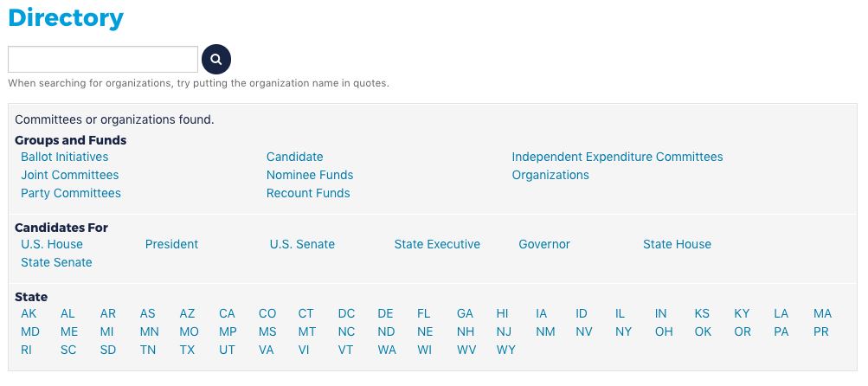Open Nominee Funds link
This screenshot has width=868, height=386.
[310, 175]
